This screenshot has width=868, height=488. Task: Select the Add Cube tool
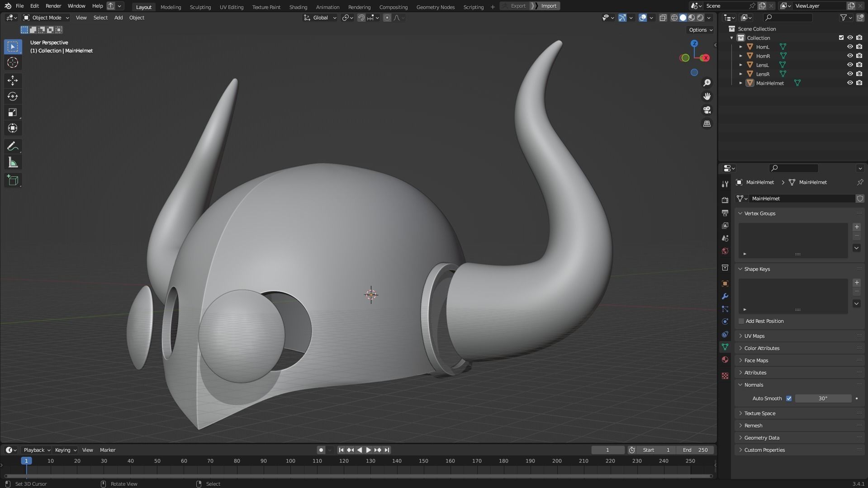13,180
